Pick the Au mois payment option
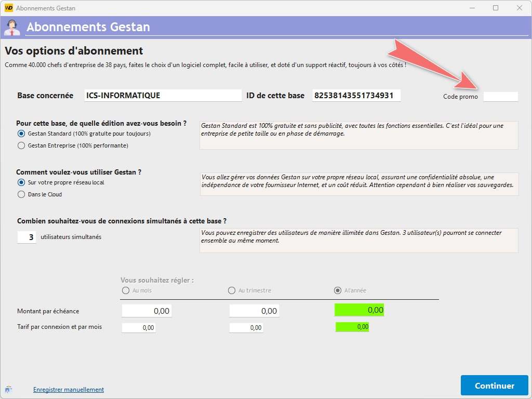 tap(125, 290)
